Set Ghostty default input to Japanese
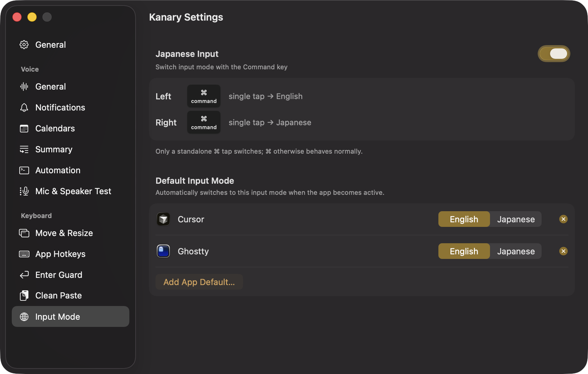 [x=516, y=251]
